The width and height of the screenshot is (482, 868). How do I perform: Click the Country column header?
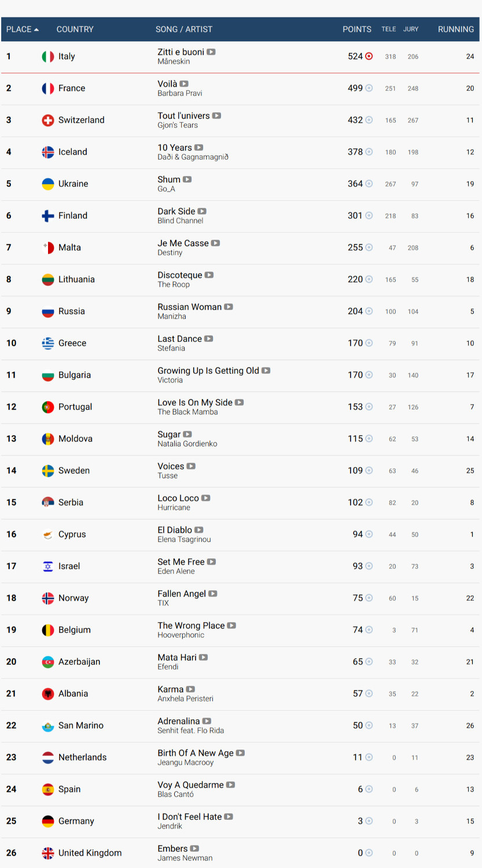pos(75,30)
